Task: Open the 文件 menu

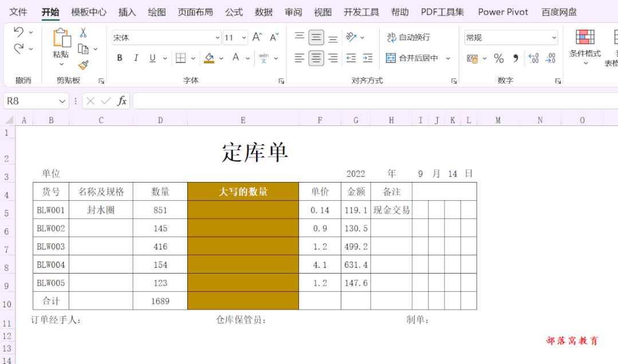Action: click(x=18, y=12)
